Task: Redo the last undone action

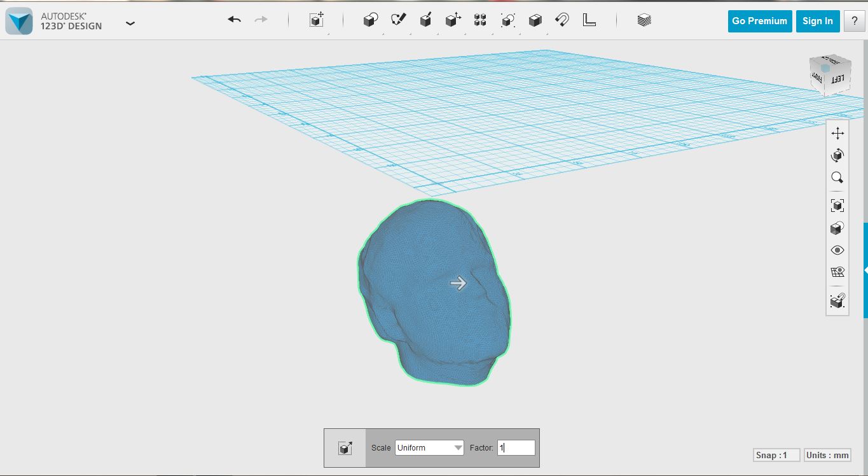Action: (261, 20)
